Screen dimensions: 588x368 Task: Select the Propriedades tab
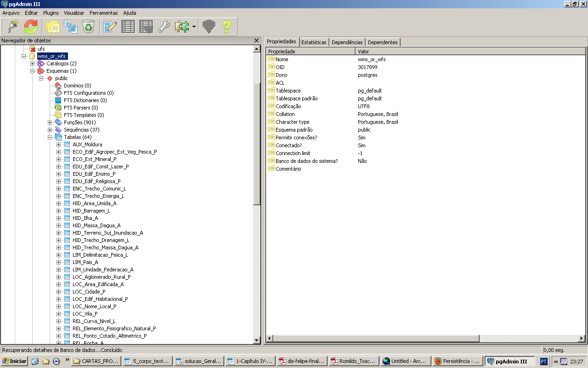click(282, 41)
